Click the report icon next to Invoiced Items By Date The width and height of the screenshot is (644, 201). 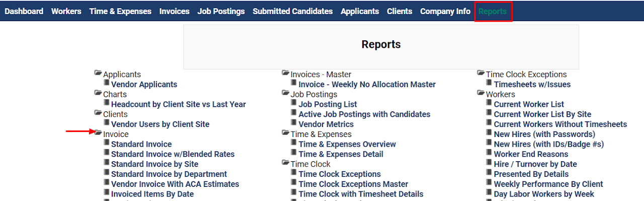[106, 193]
